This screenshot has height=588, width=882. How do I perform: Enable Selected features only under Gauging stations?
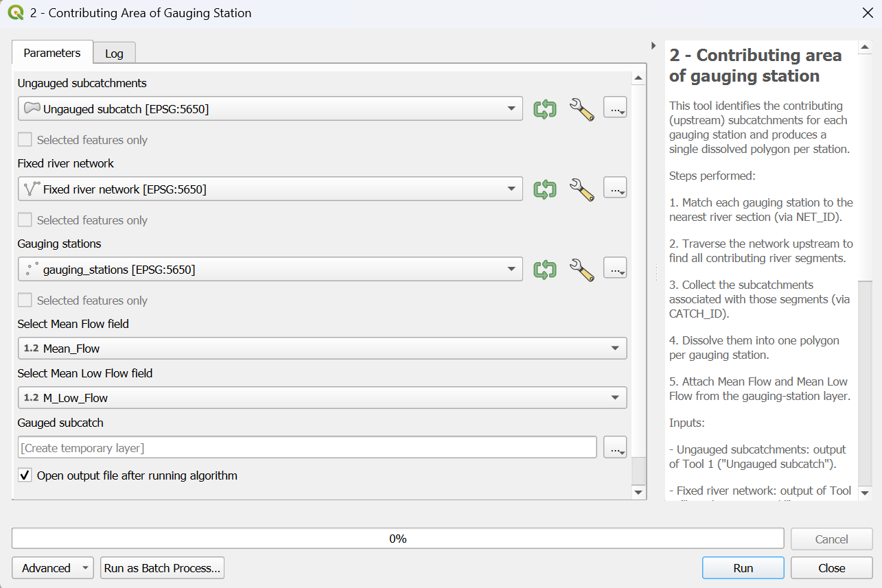(25, 301)
